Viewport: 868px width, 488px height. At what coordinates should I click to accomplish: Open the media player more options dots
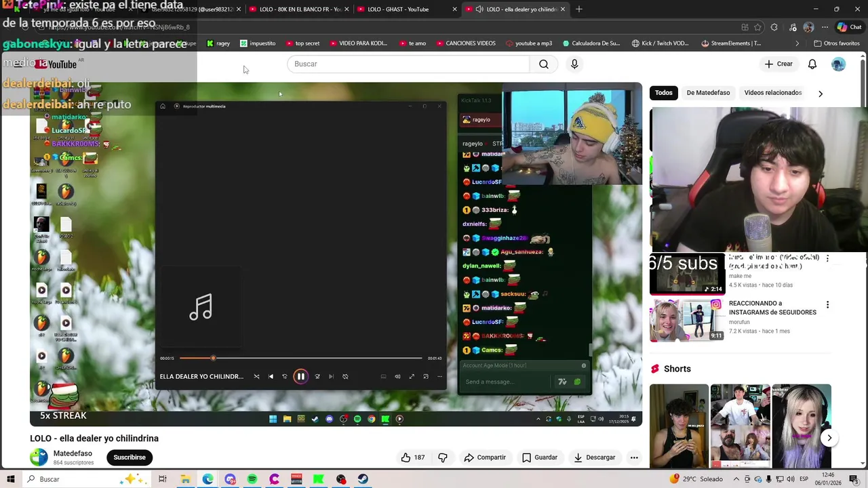[x=439, y=377]
